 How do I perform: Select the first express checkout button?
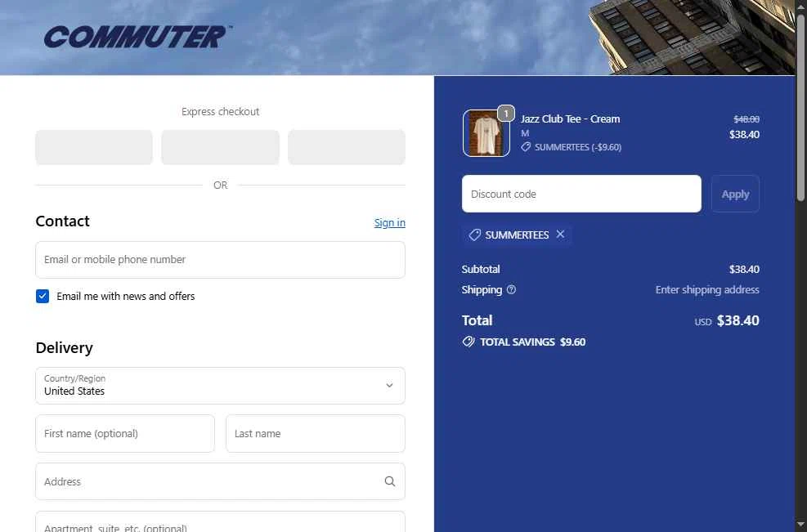[x=94, y=147]
